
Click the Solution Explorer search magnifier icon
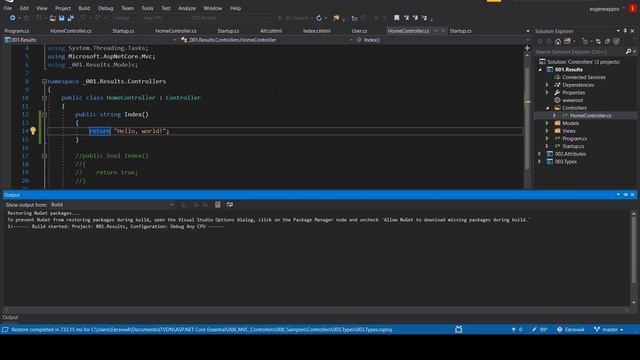[628, 52]
